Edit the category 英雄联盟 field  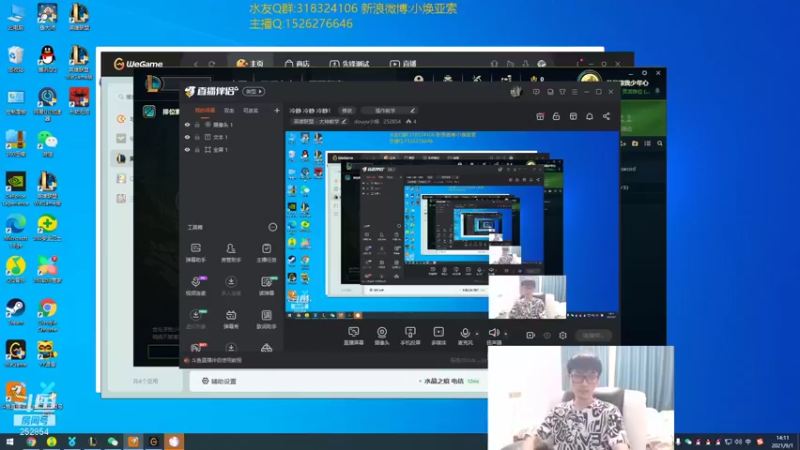tap(319, 121)
